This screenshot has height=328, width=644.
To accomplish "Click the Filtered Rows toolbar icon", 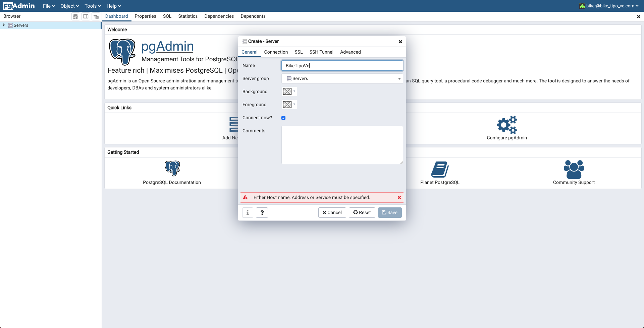I will 96,16.
